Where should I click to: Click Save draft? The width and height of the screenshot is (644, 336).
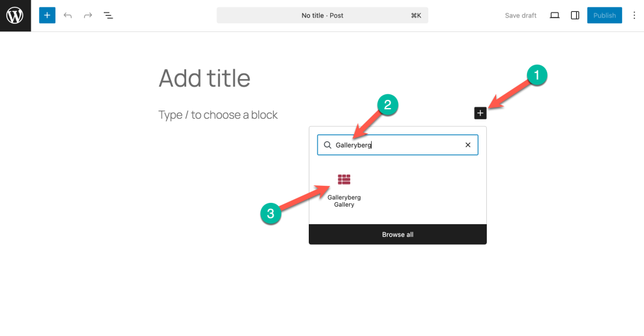[521, 15]
